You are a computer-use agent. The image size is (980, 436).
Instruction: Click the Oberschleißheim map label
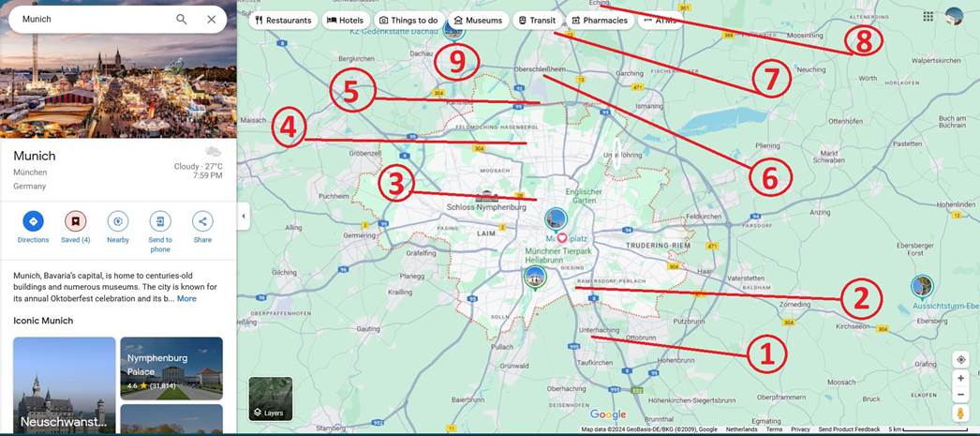click(x=540, y=69)
